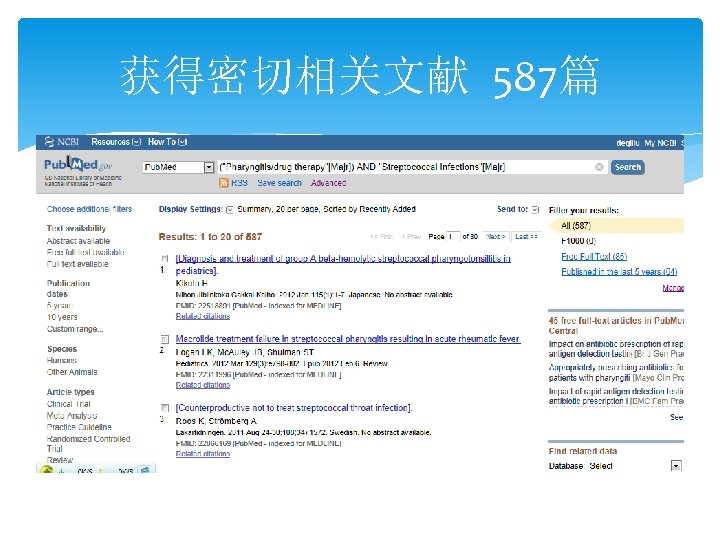Open the Counterproductive not to treat article
The width and height of the screenshot is (720, 540).
(x=294, y=408)
